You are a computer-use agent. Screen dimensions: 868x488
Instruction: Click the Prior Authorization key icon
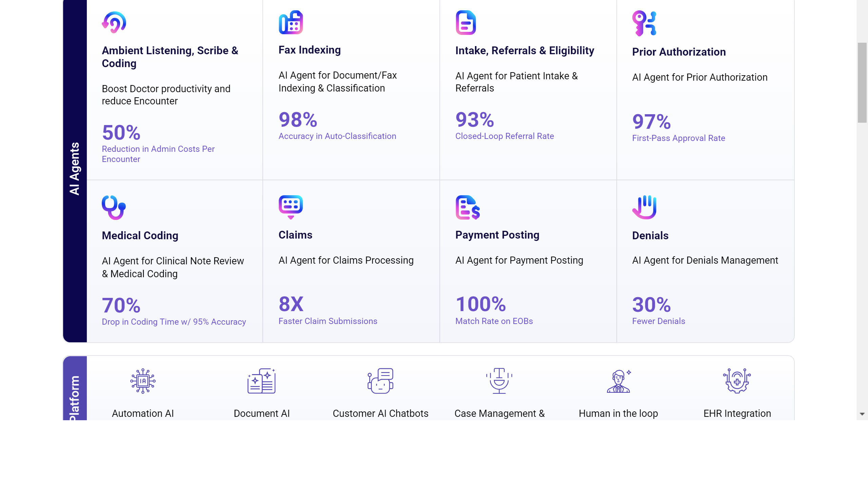pos(644,23)
